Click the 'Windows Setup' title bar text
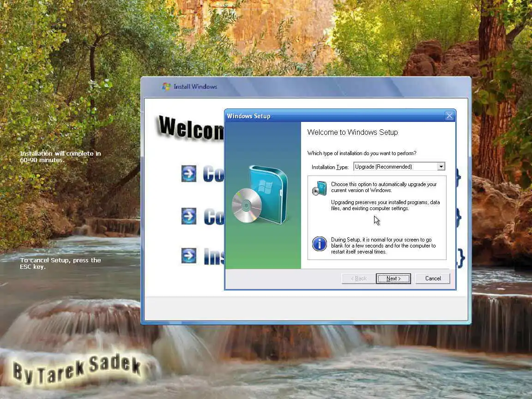532x399 pixels. 249,116
